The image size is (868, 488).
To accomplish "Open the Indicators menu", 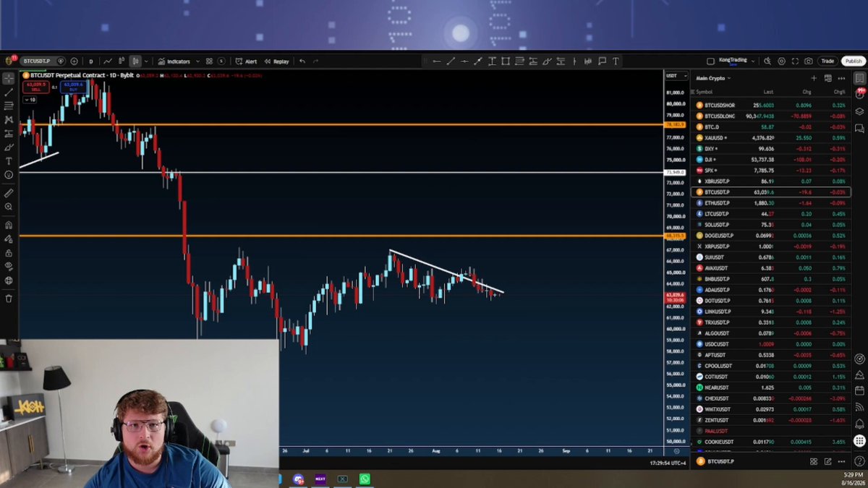I will 174,61.
